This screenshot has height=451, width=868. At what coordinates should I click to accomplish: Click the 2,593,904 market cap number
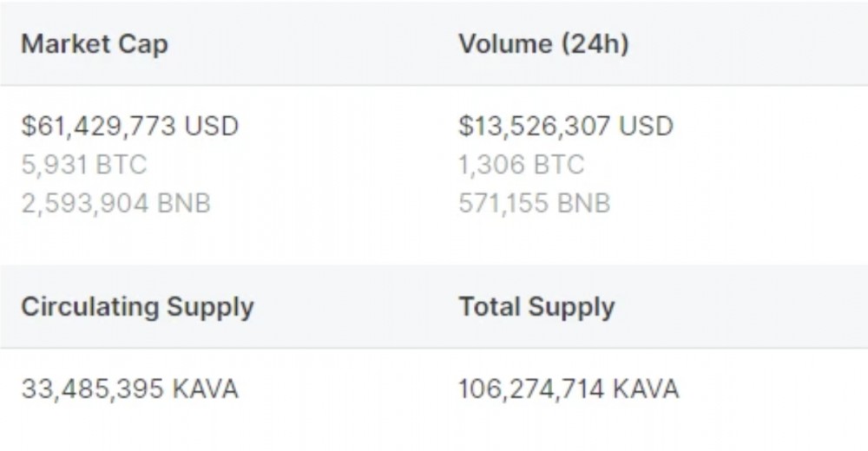click(x=85, y=204)
